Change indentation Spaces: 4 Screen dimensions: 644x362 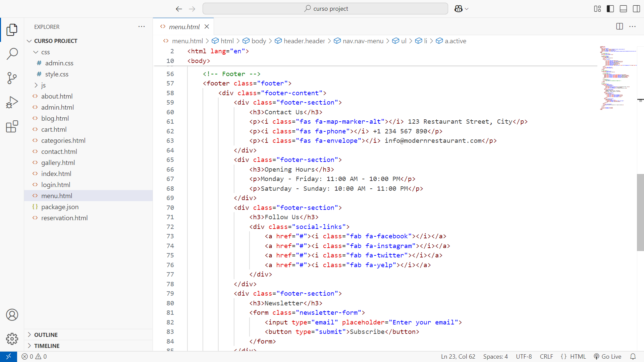tap(495, 357)
